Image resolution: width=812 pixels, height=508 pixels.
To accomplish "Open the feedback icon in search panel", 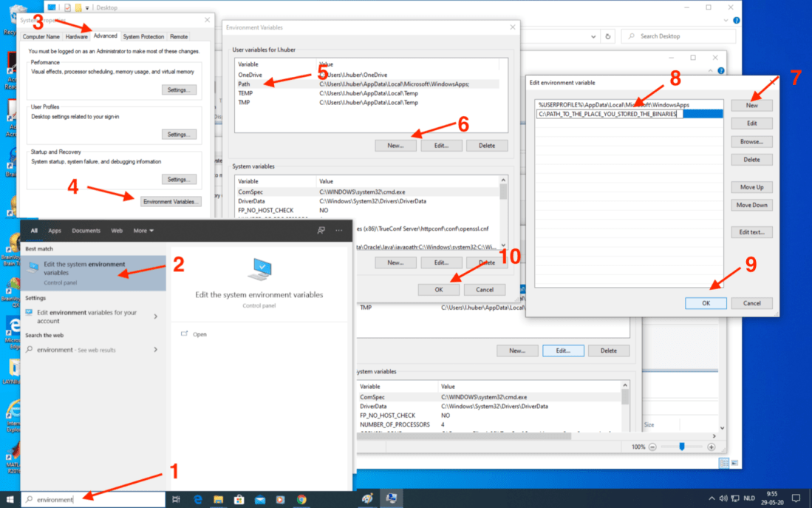I will (321, 231).
